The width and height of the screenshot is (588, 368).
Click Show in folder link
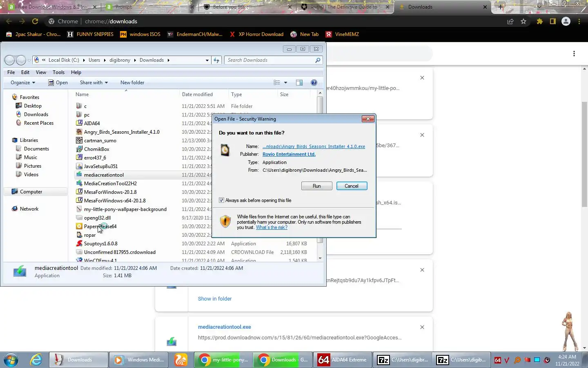(x=214, y=299)
